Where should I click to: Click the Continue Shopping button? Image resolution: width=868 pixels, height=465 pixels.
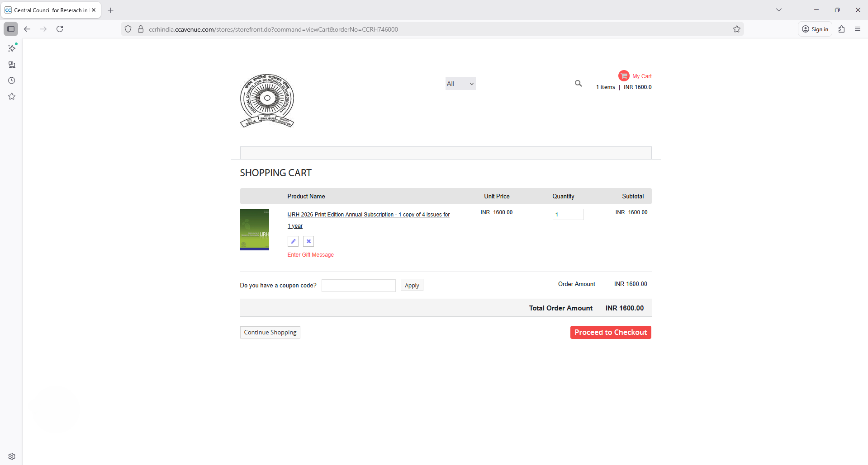(270, 333)
